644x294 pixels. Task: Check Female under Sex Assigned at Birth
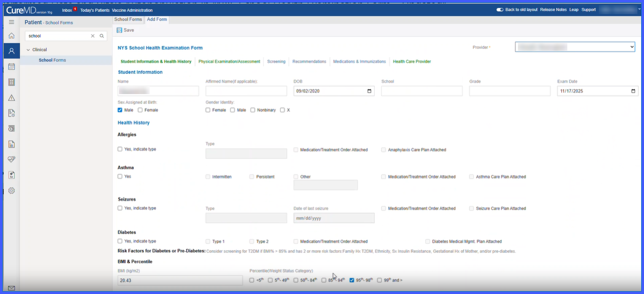pos(140,110)
